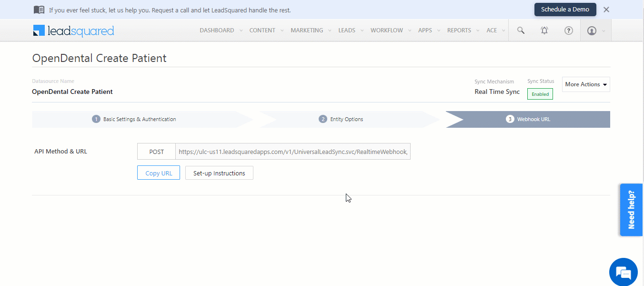Open the chat bubble widget
644x286 pixels.
click(624, 272)
